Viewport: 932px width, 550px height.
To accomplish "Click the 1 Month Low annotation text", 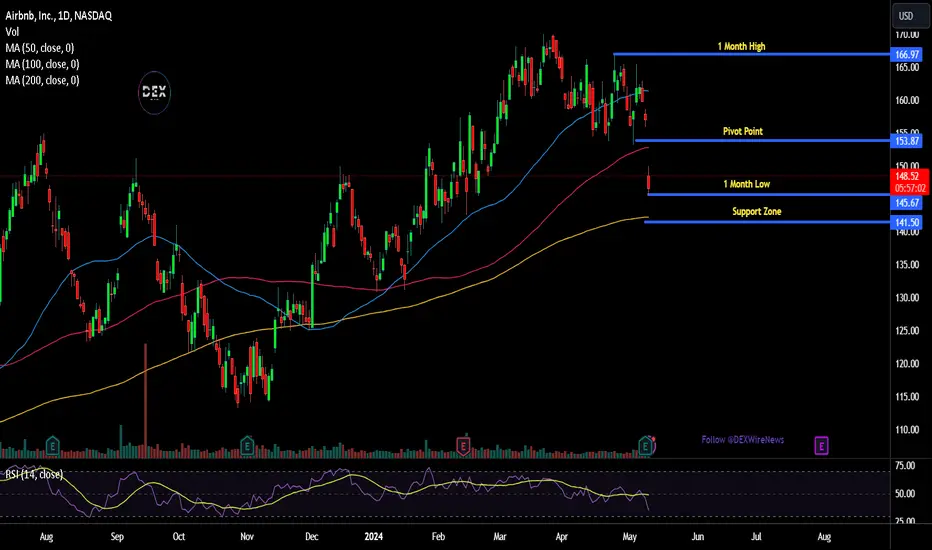I will [x=747, y=184].
